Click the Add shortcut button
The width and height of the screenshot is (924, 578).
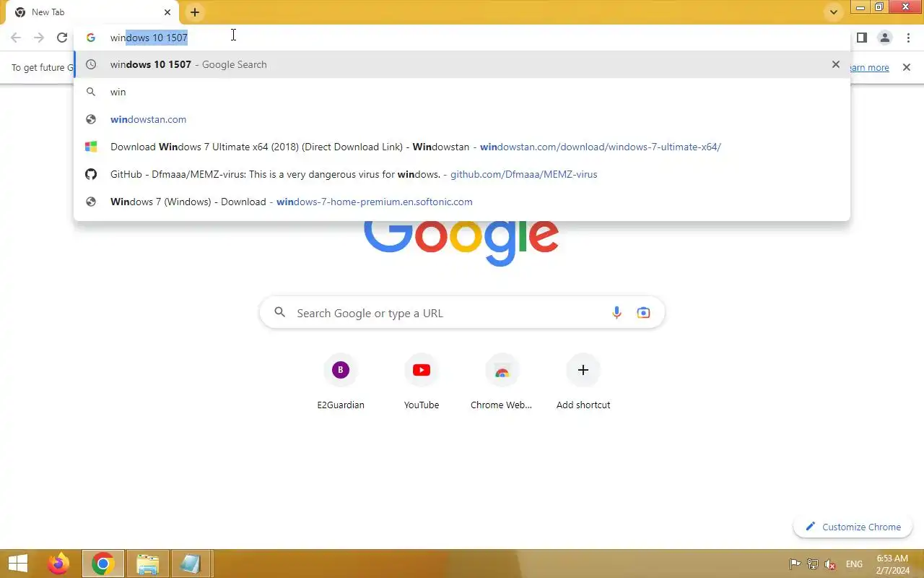tap(583, 383)
